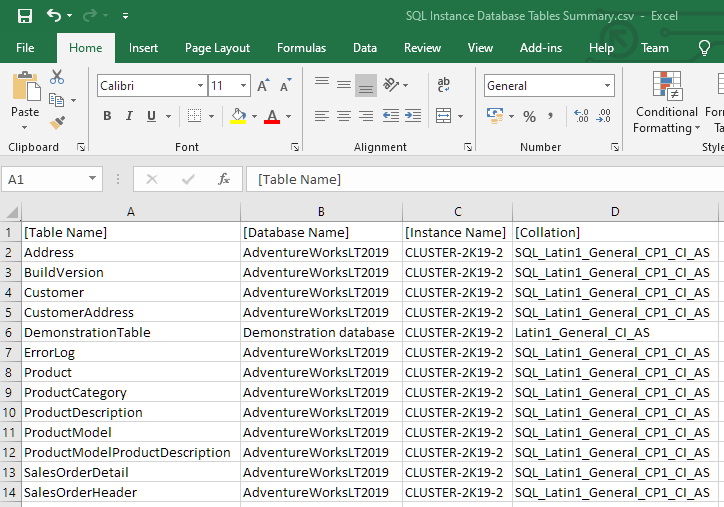Viewport: 724px width, 507px height.
Task: Click the Copy icon
Action: pyautogui.click(x=56, y=100)
